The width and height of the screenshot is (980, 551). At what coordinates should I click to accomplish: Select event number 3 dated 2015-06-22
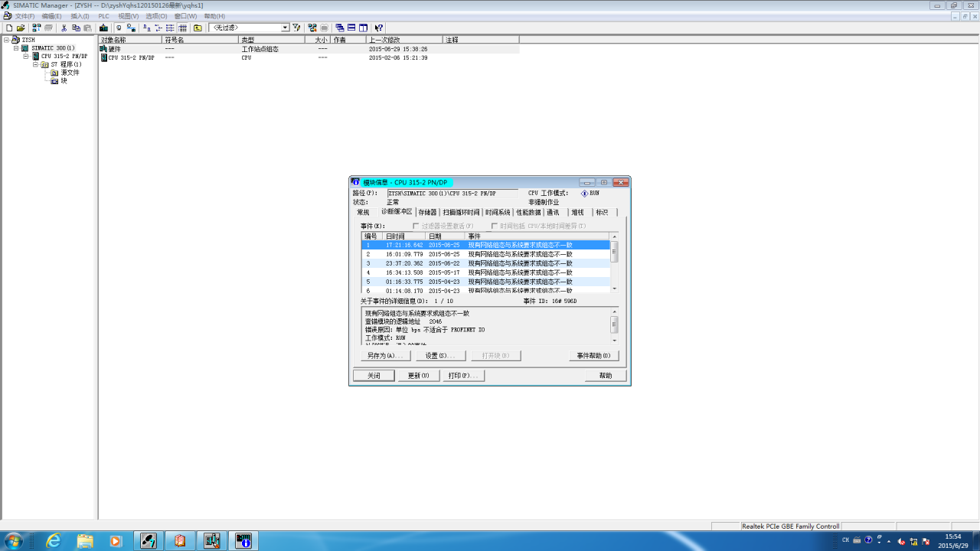point(485,263)
